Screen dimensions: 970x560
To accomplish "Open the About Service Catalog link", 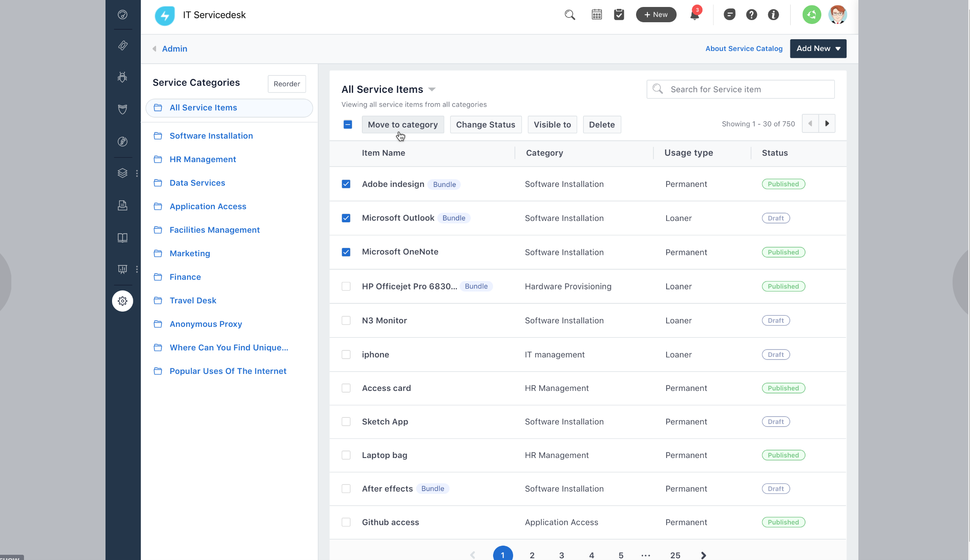I will click(x=744, y=49).
